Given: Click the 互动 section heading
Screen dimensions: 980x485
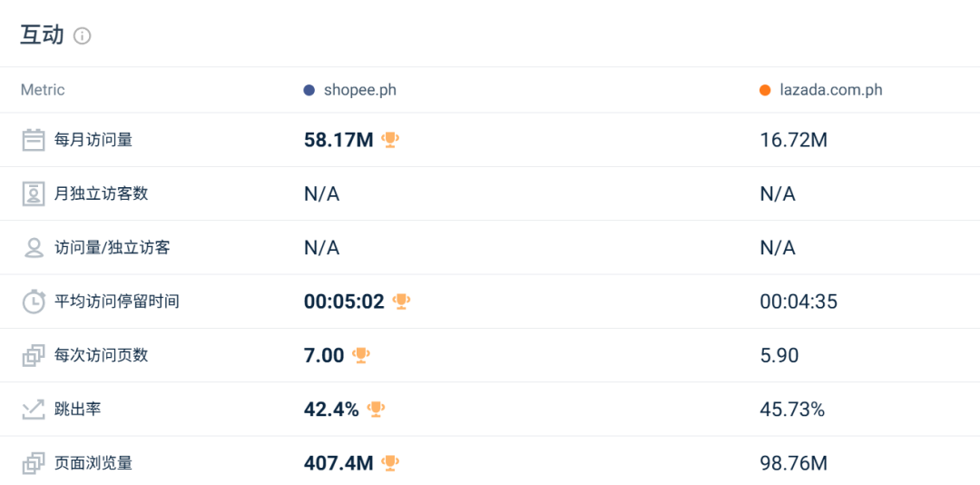Looking at the screenshot, I should (43, 35).
